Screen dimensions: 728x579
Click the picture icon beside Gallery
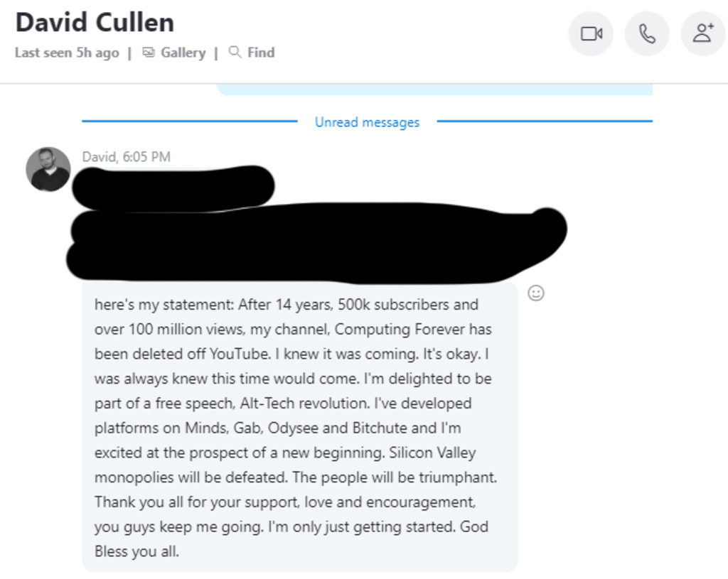[149, 53]
